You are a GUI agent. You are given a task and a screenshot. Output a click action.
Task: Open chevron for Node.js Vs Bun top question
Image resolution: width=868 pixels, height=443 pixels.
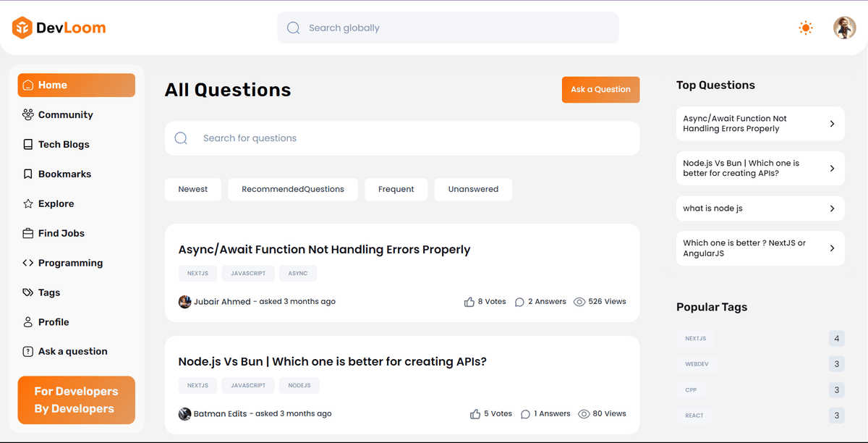(832, 169)
